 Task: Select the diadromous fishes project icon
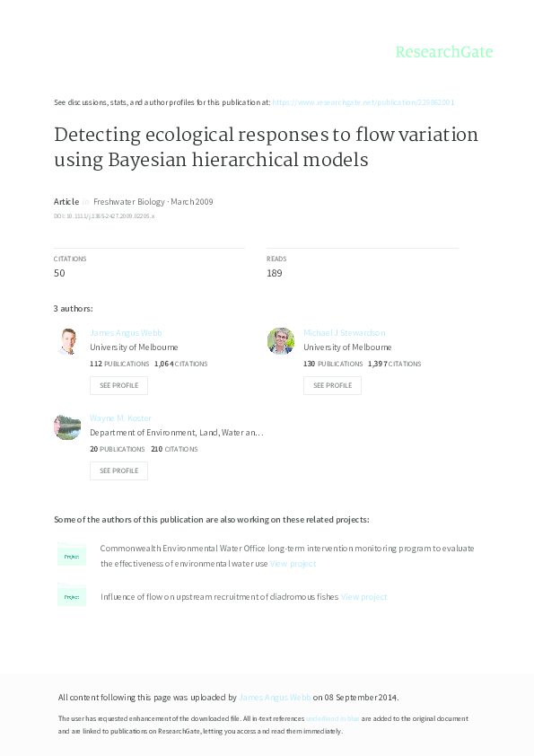72,595
